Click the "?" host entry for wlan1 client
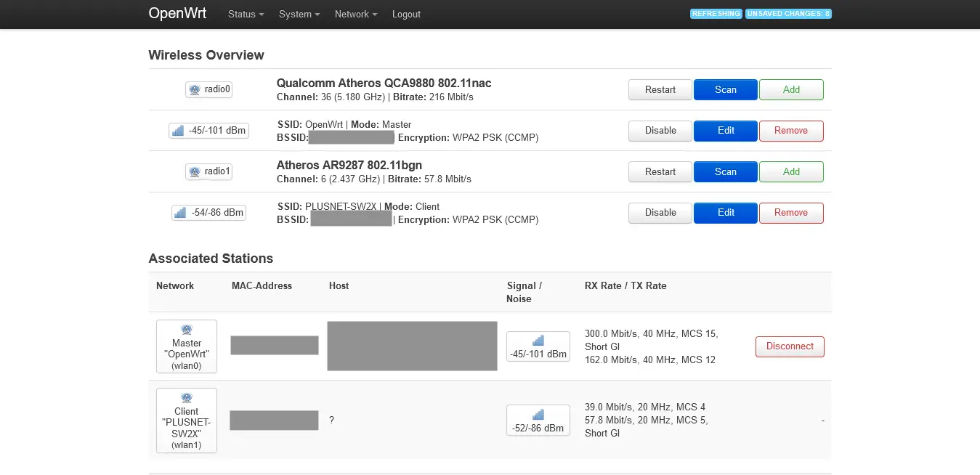The height and width of the screenshot is (475, 980). coord(331,421)
